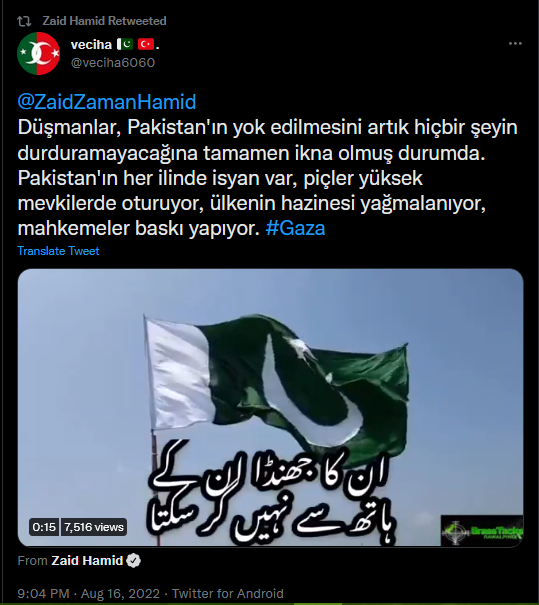This screenshot has height=605, width=539.
Task: Open Zaid Hamid video source link
Action: pyautogui.click(x=87, y=560)
